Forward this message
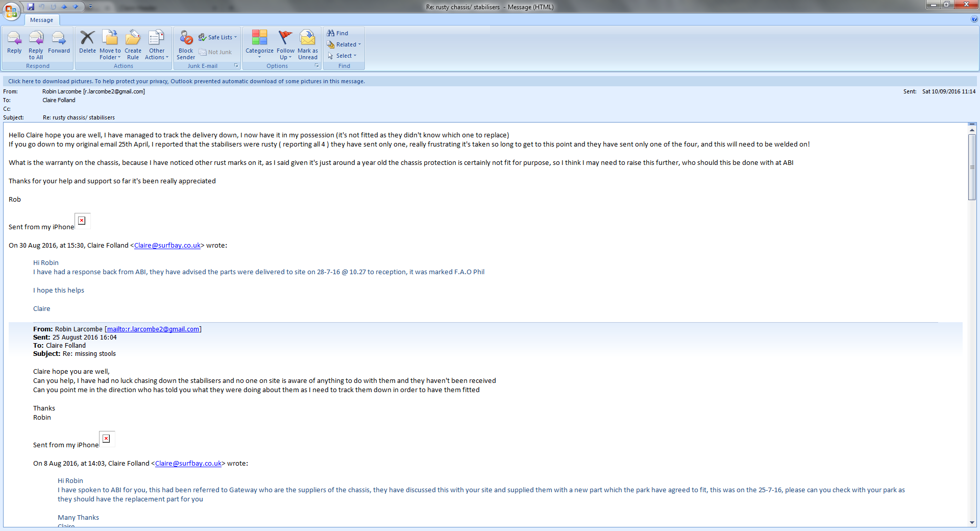Screen dimensions: 980x531 [x=59, y=43]
